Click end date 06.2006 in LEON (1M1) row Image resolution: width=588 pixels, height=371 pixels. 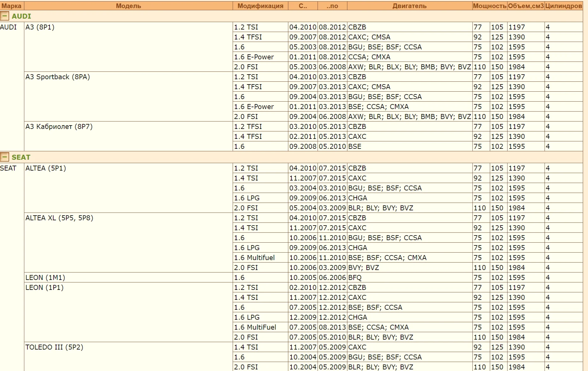click(x=332, y=277)
